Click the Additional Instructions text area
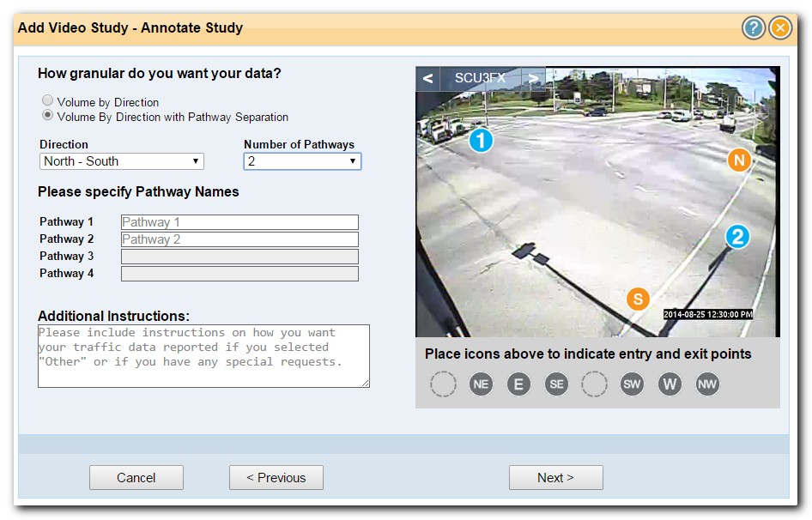Image resolution: width=812 pixels, height=520 pixels. click(x=203, y=355)
